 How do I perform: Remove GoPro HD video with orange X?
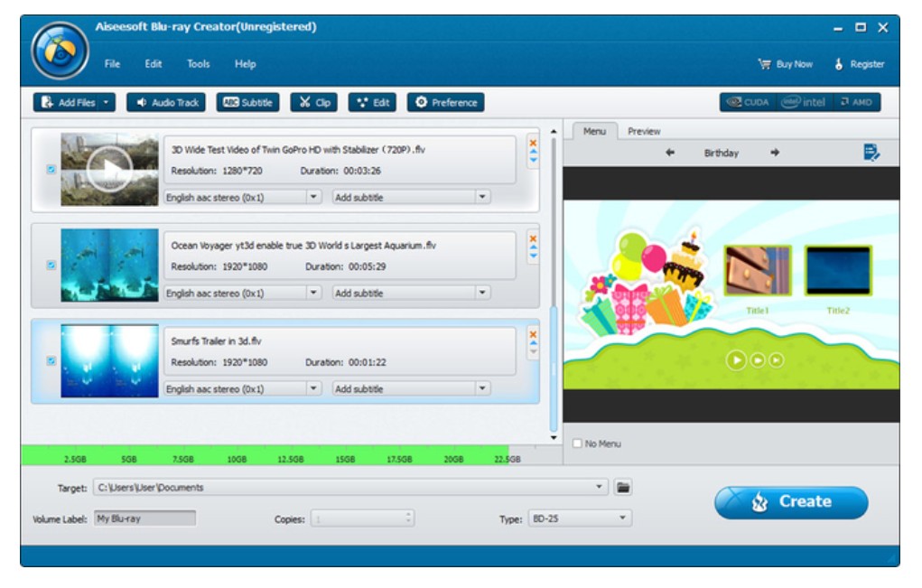pos(533,143)
